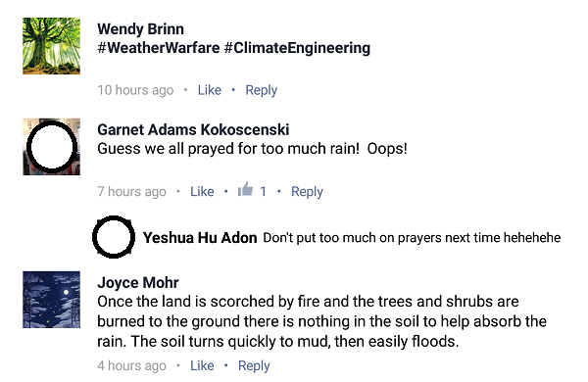Open Joyce Mohr's night sky avatar
The image size is (588, 382).
point(51,300)
